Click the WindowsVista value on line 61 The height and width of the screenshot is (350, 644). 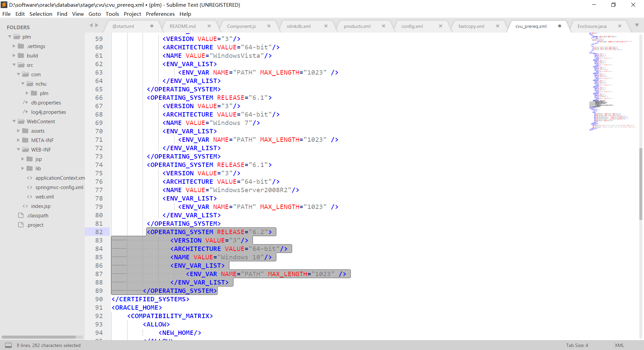click(x=236, y=55)
